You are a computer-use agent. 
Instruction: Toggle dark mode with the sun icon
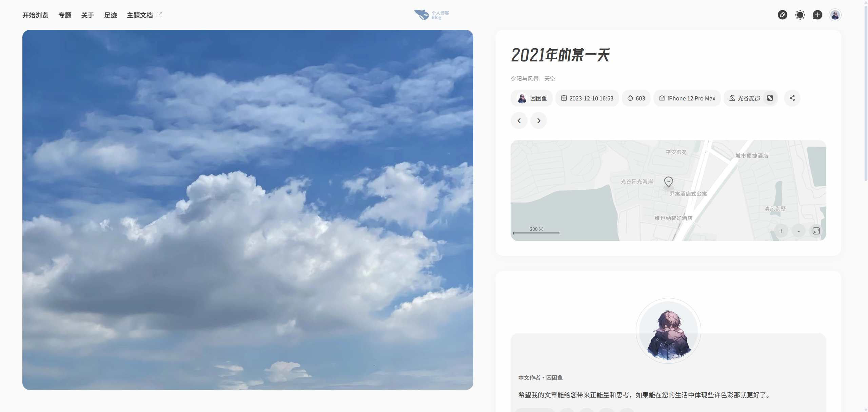(800, 15)
